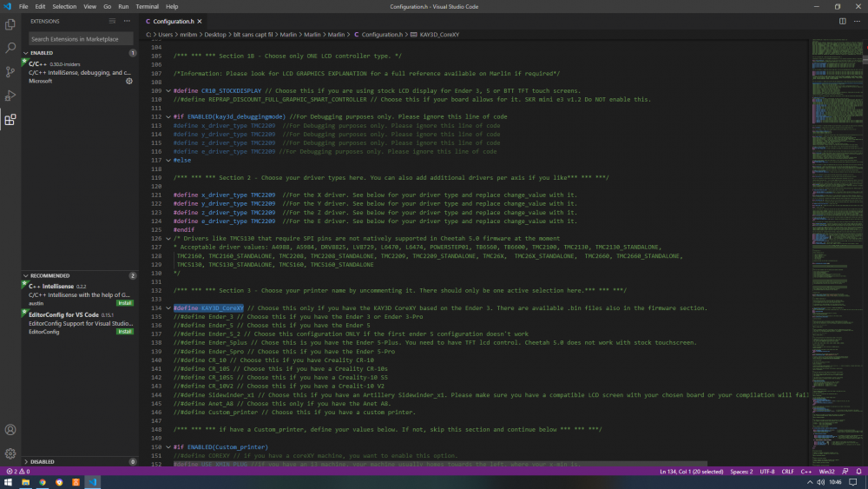868x489 pixels.
Task: Fold the #else block at line 117
Action: point(168,160)
